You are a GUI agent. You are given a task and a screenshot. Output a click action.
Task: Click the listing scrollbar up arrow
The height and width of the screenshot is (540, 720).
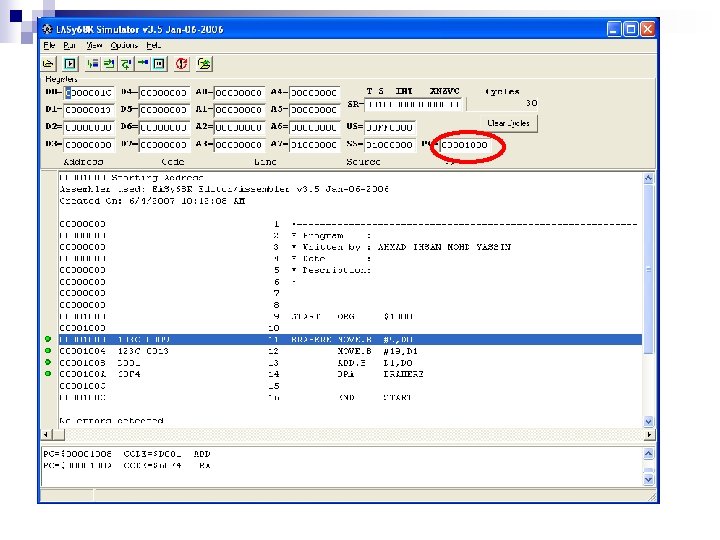coord(648,178)
